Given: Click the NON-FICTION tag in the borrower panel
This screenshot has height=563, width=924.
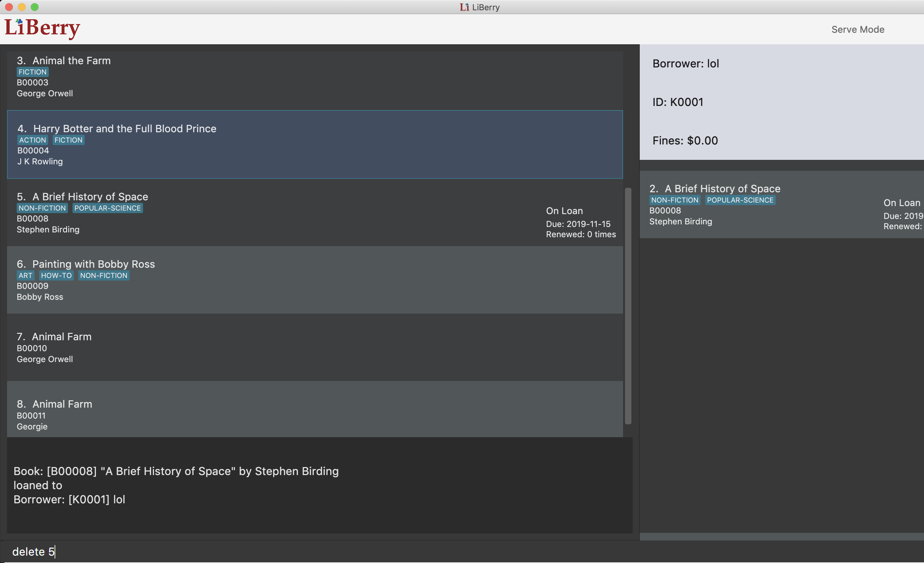Looking at the screenshot, I should (675, 200).
